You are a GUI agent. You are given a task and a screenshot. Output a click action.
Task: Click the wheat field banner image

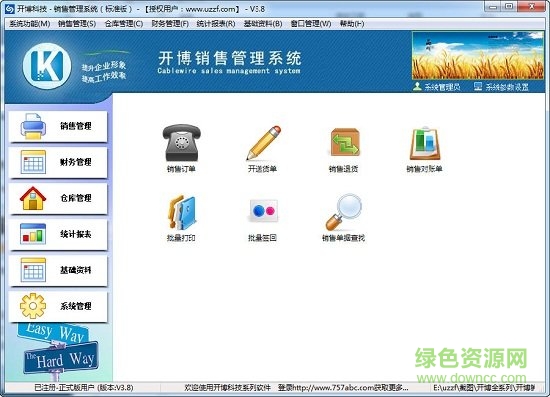(478, 55)
